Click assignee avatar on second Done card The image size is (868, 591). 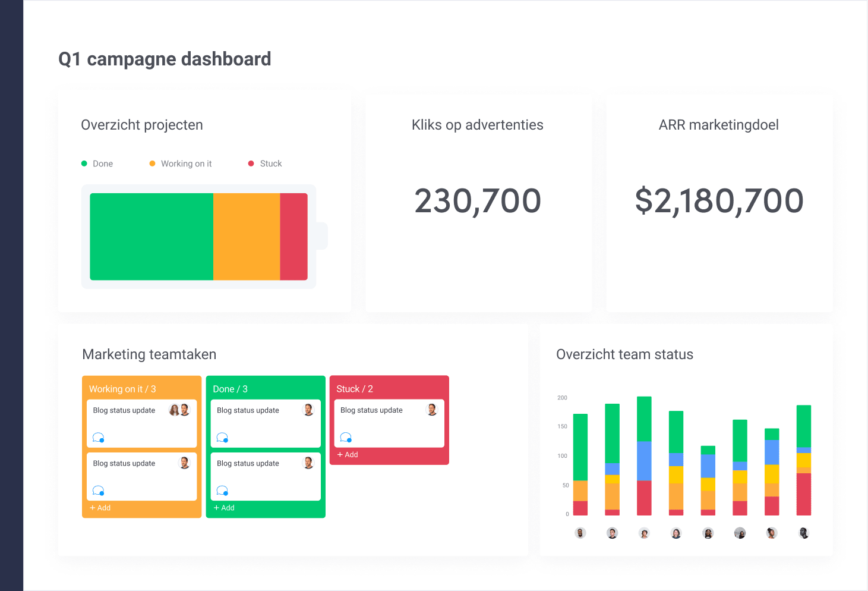pyautogui.click(x=308, y=463)
